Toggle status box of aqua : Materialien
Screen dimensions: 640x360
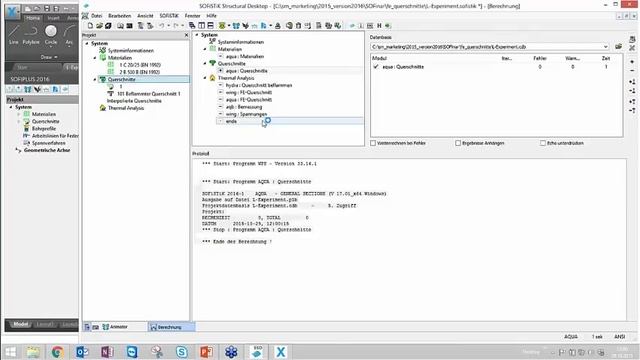pyautogui.click(x=220, y=56)
